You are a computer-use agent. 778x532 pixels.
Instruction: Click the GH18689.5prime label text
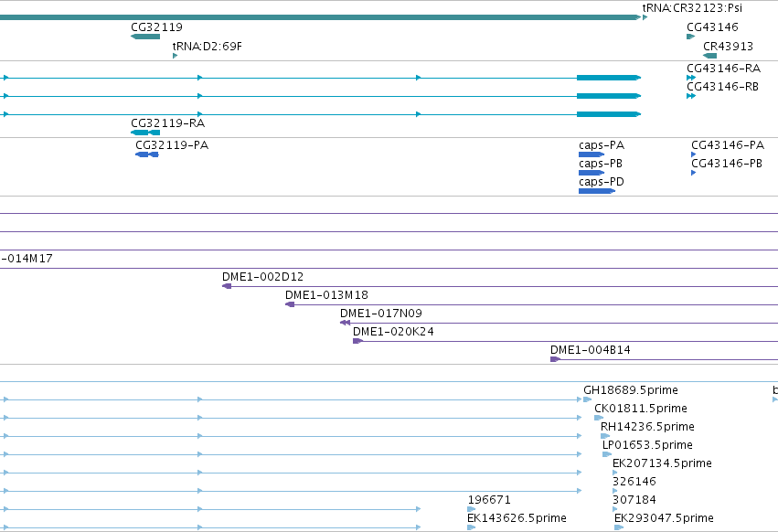click(631, 390)
